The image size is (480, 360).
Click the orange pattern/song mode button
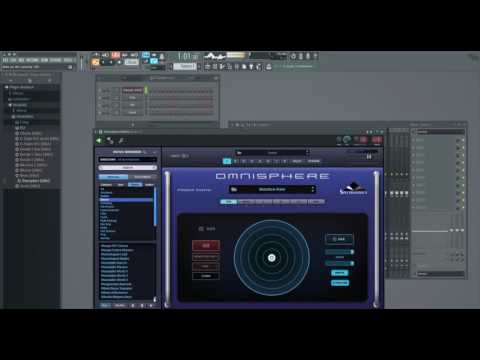(x=95, y=62)
